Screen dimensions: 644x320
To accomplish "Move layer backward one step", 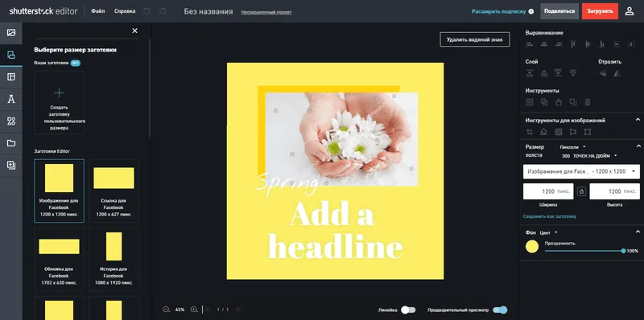I will point(573,73).
